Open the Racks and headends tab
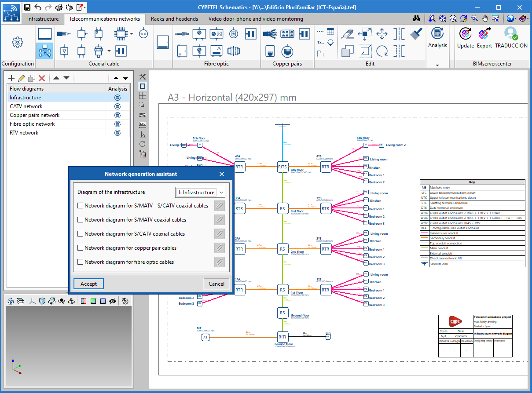 tap(174, 19)
